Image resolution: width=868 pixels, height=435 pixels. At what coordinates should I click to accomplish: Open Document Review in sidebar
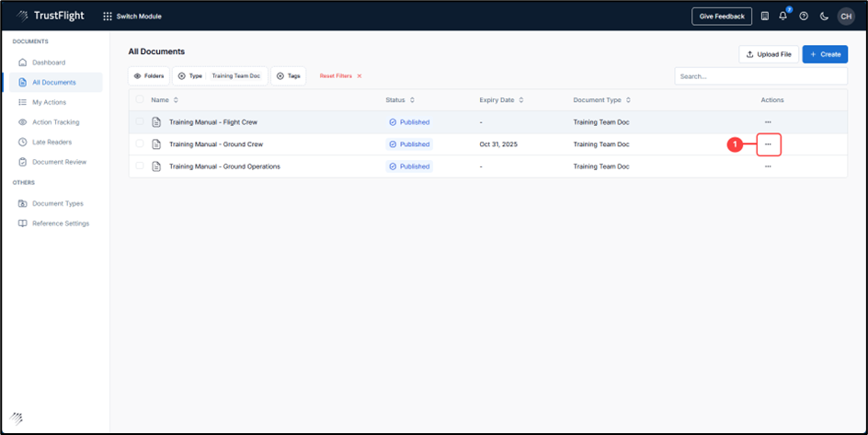(59, 162)
